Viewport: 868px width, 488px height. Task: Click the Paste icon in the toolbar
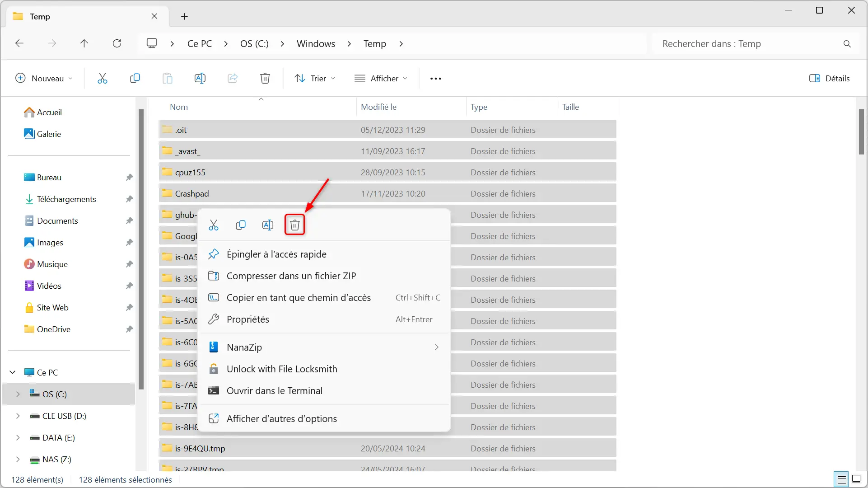click(x=168, y=78)
